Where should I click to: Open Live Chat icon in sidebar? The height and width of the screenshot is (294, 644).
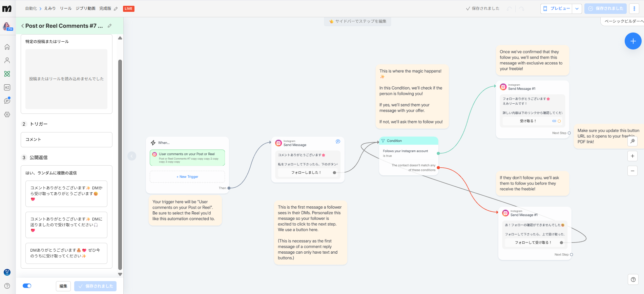[x=7, y=101]
